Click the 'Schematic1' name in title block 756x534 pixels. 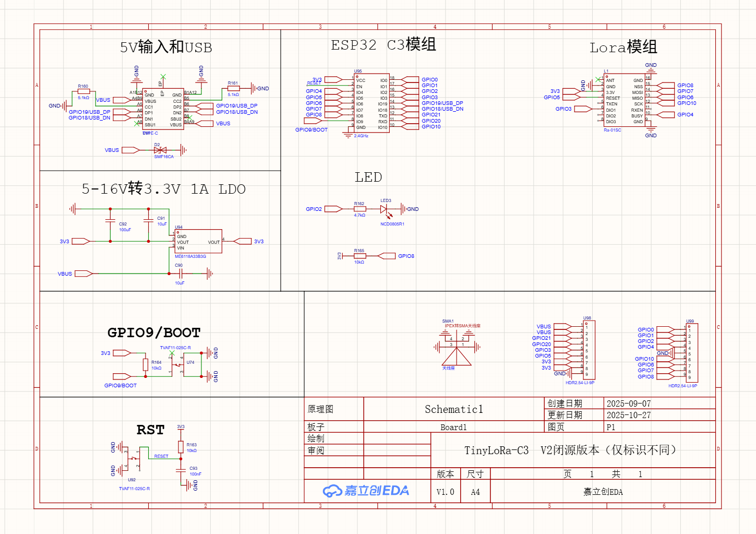(x=454, y=409)
